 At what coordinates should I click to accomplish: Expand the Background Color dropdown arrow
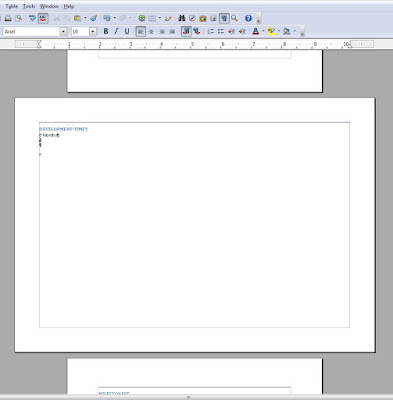tap(294, 31)
